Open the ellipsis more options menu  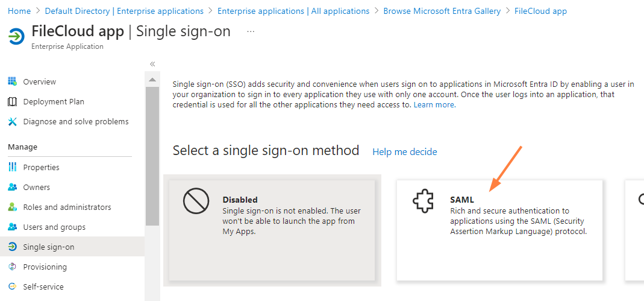point(251,31)
